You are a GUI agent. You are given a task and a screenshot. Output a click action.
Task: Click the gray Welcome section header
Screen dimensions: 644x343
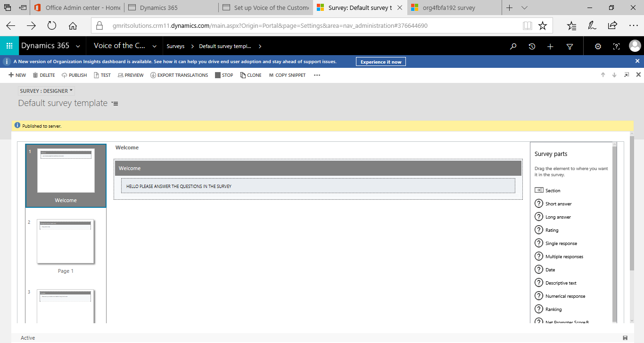pyautogui.click(x=318, y=168)
